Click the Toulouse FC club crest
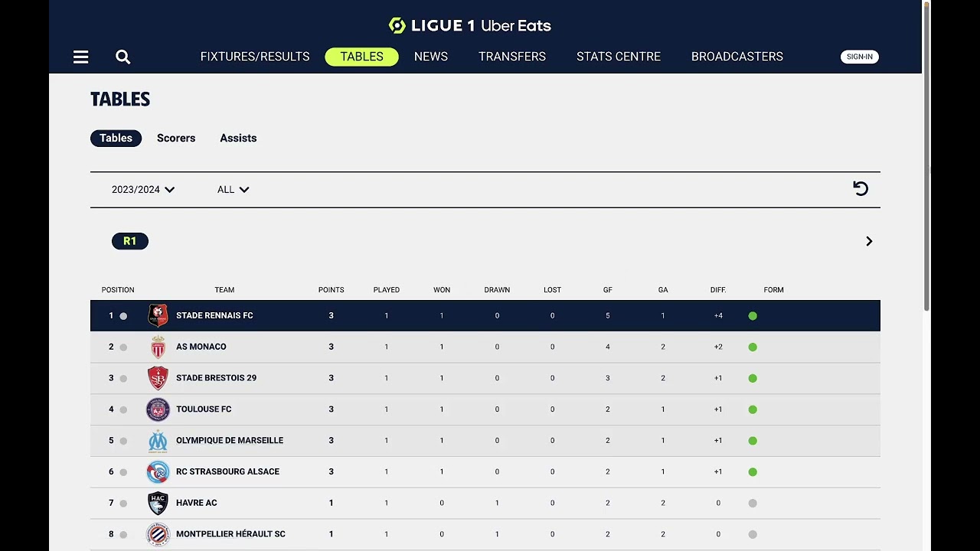980x551 pixels. (158, 409)
